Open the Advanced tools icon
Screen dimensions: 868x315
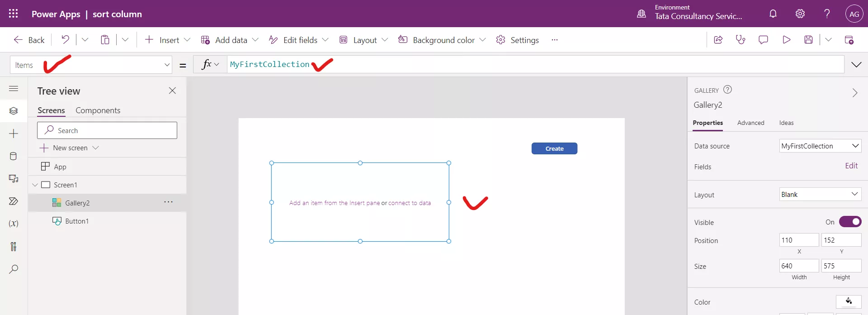pyautogui.click(x=14, y=246)
